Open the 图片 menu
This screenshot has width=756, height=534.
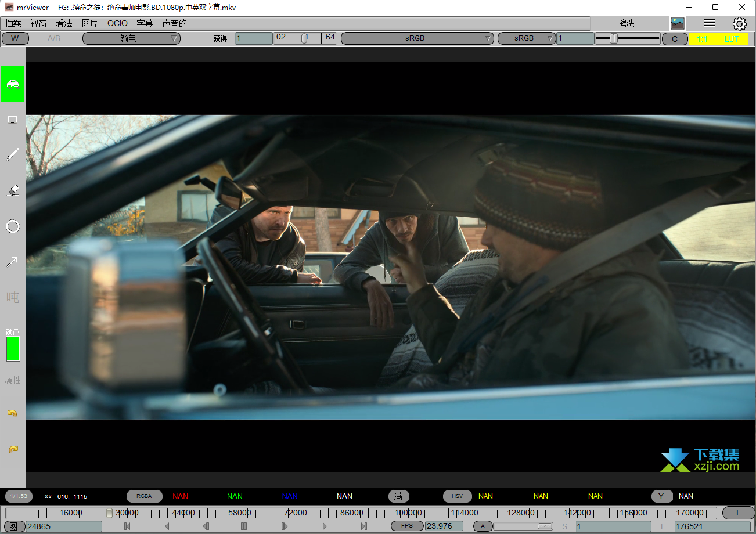tap(89, 23)
